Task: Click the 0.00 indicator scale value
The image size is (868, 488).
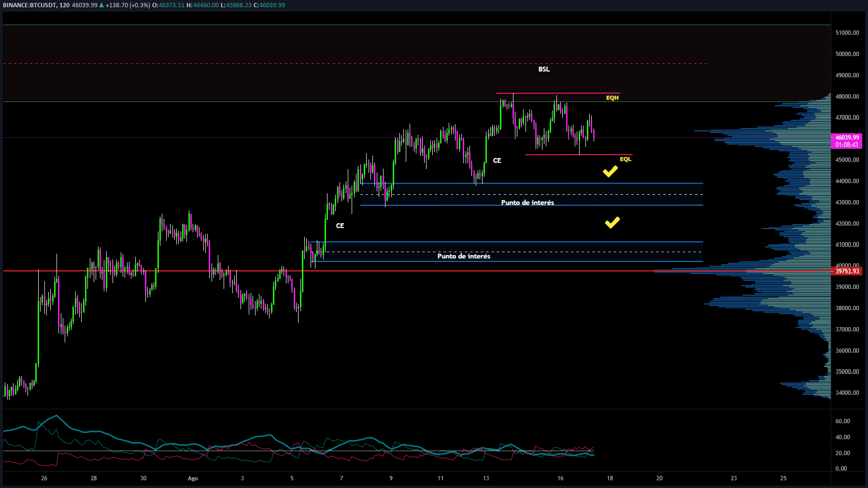Action: pos(841,469)
